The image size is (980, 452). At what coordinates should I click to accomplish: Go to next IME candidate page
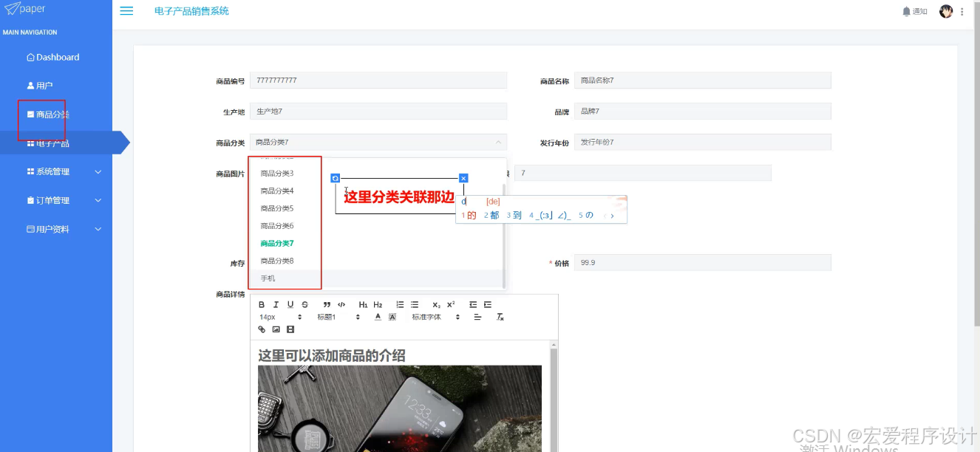(612, 216)
